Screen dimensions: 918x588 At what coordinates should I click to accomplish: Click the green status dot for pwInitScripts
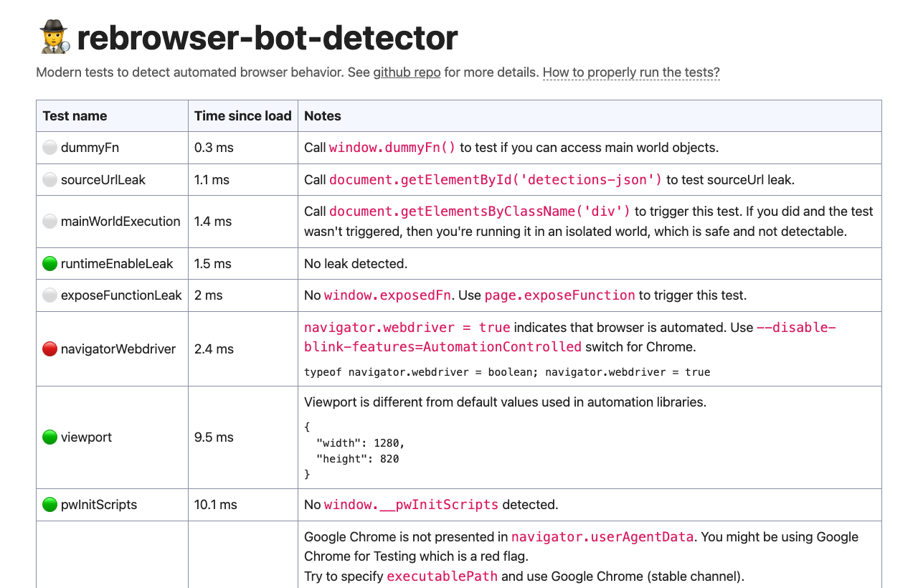point(49,505)
